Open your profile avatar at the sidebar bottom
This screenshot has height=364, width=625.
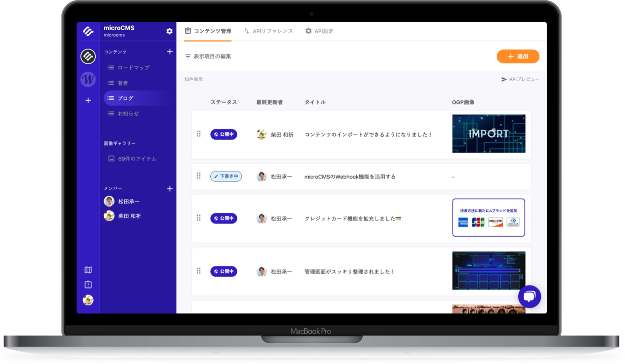(88, 299)
